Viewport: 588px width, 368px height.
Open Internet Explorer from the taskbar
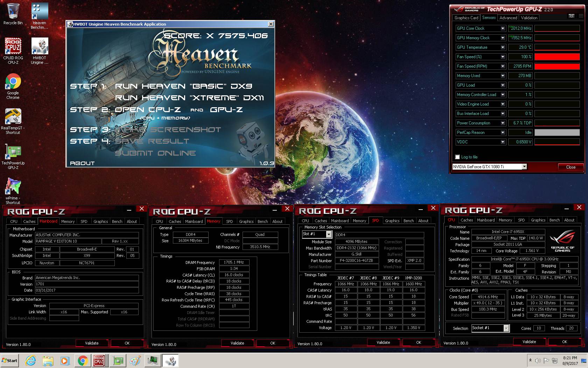[31, 361]
